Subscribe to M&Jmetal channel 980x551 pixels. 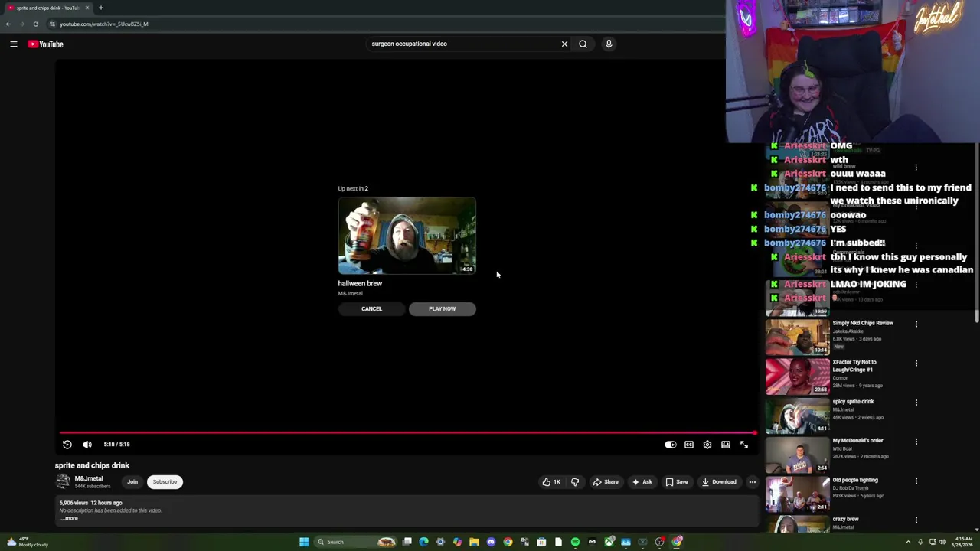[x=165, y=482]
